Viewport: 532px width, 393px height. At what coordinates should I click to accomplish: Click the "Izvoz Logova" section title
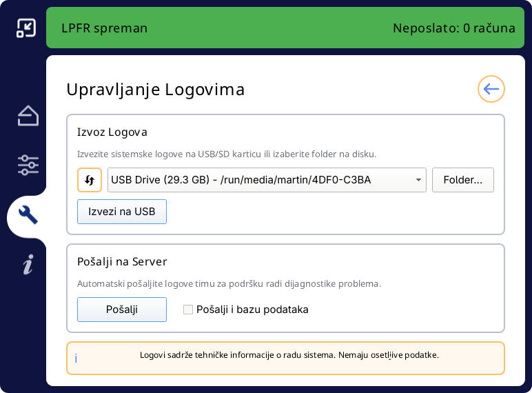112,132
